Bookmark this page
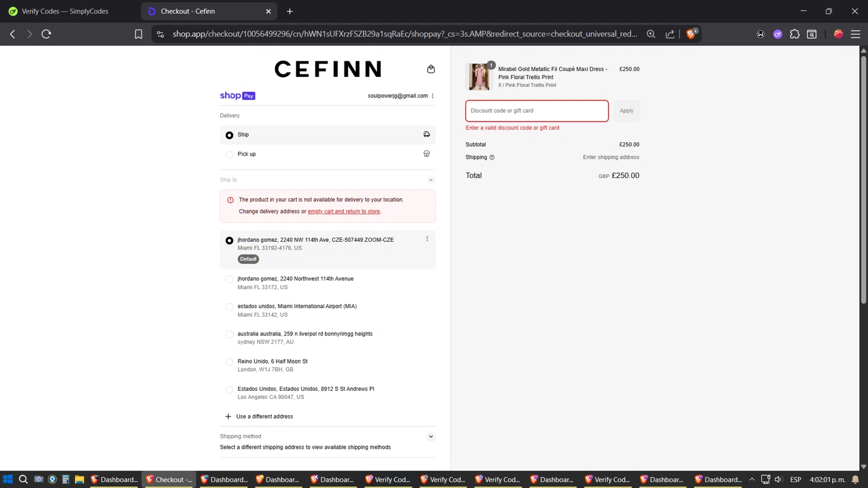868x488 pixels. 138,34
